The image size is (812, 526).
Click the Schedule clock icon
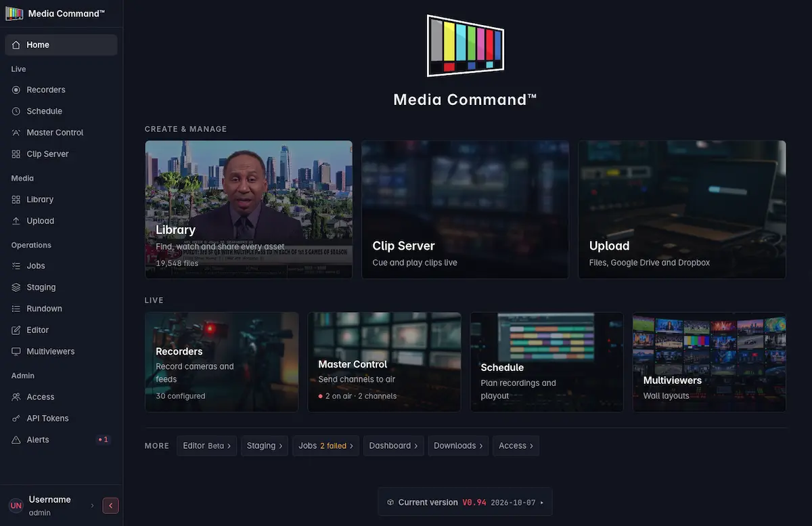[x=16, y=111]
